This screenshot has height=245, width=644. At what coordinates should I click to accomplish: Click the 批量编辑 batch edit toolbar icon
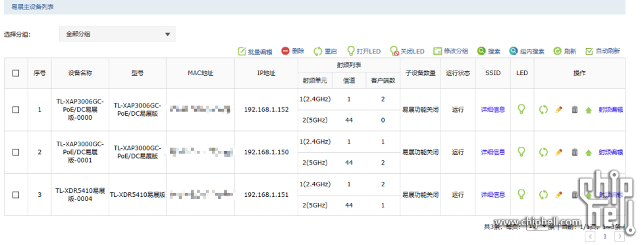[242, 51]
